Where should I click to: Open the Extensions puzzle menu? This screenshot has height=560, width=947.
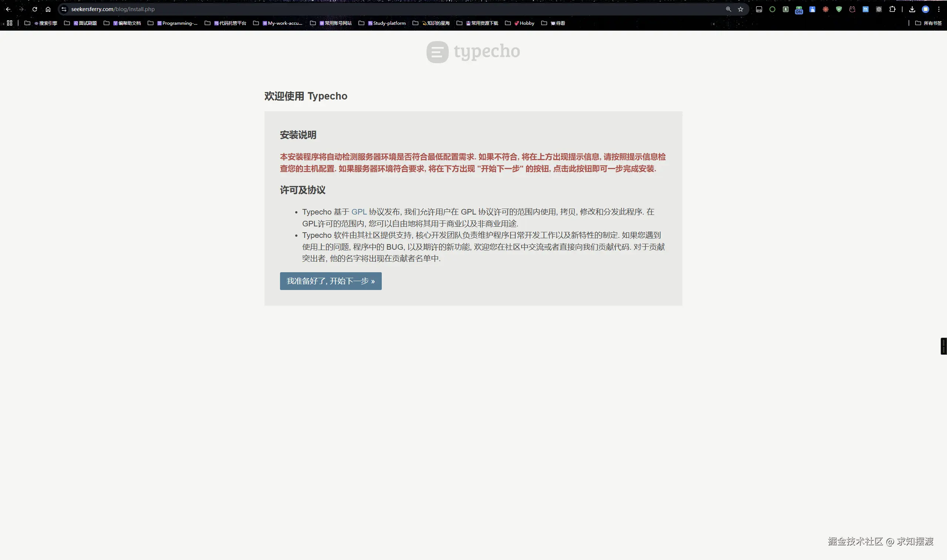[892, 9]
